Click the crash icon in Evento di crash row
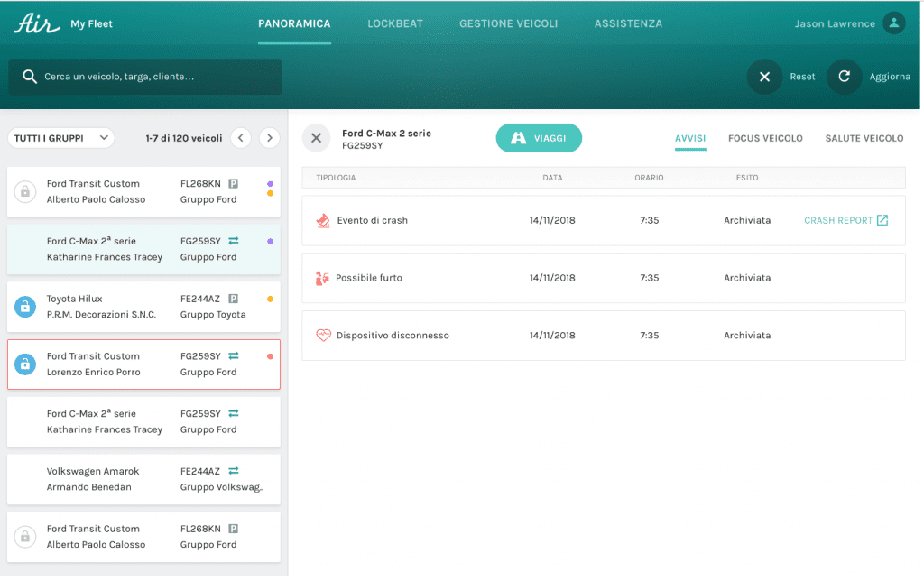924x581 pixels. click(323, 220)
